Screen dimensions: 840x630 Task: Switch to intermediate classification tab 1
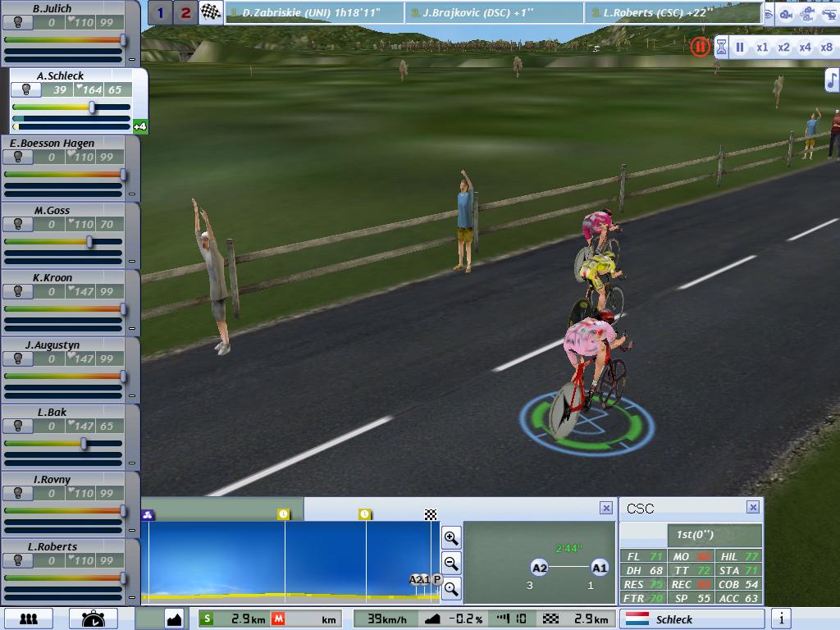pos(161,13)
